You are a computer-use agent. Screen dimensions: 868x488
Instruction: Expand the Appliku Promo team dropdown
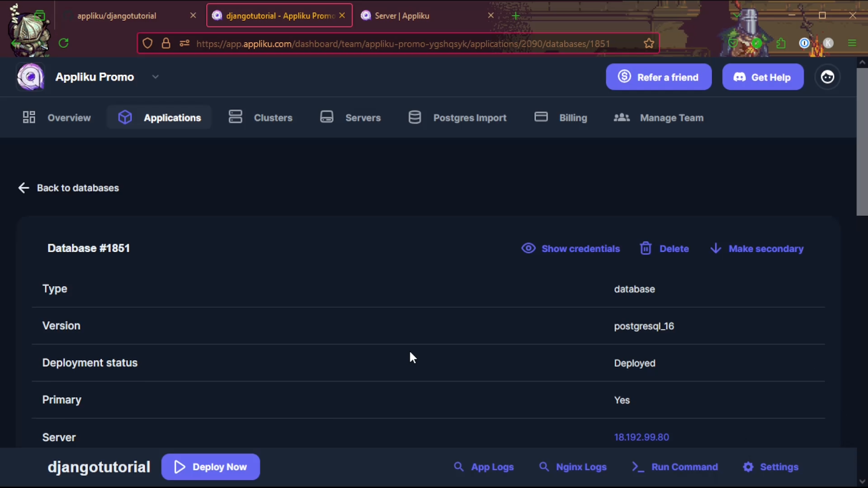click(x=156, y=77)
